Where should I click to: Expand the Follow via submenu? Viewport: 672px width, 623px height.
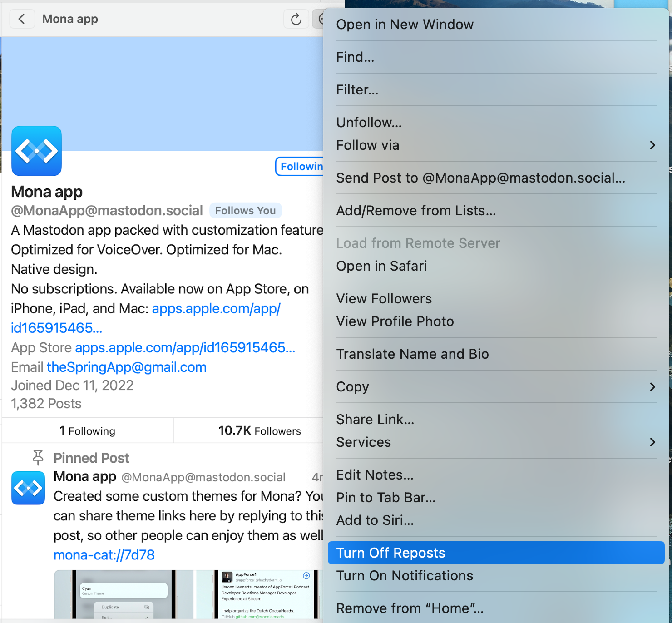[496, 145]
